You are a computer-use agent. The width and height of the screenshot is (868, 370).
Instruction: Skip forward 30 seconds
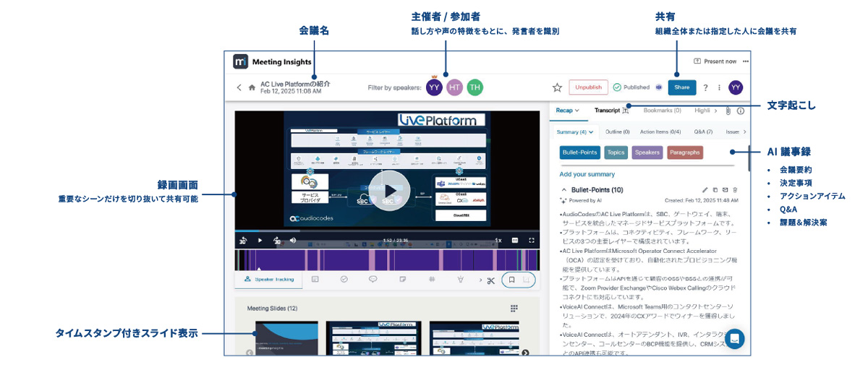click(276, 240)
